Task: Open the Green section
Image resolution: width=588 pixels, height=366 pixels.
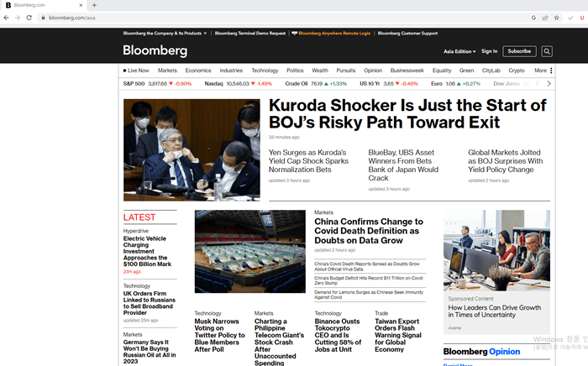Action: (x=466, y=71)
